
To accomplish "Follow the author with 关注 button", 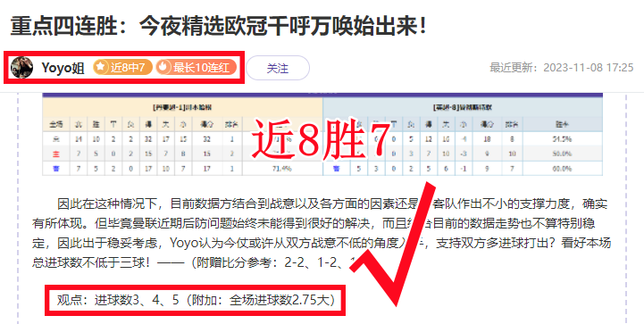I will (x=278, y=68).
